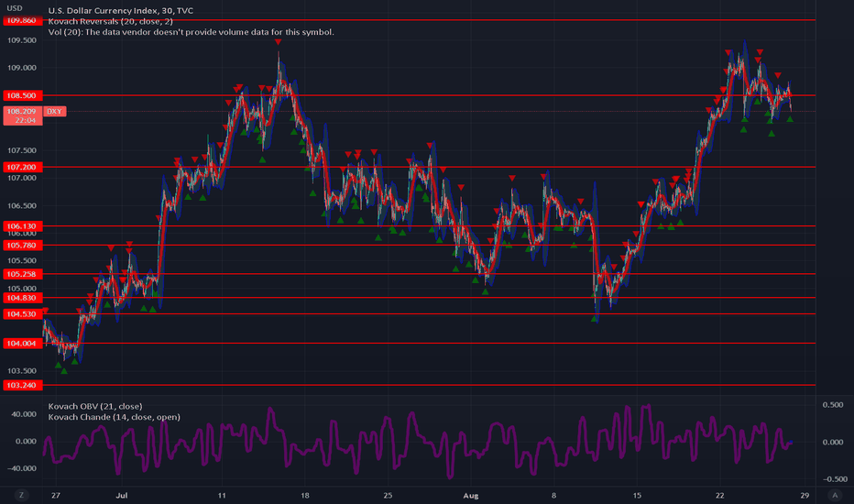The width and height of the screenshot is (854, 504).
Task: Click the 40.000 oscillator axis tick
Action: click(24, 414)
